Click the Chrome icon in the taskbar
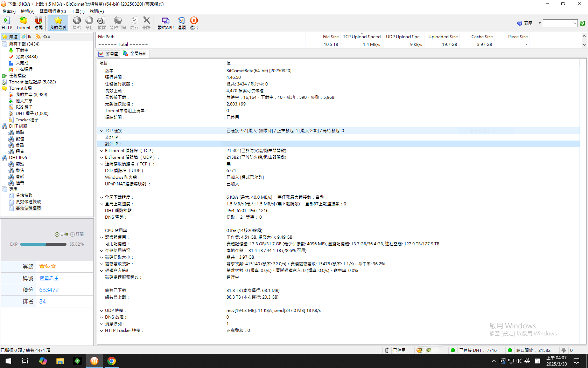 112,361
